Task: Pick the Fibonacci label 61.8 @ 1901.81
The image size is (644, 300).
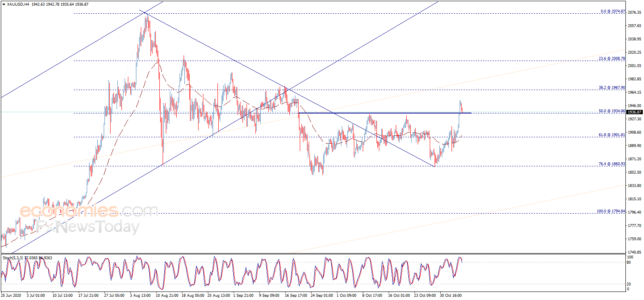Action: (612, 135)
